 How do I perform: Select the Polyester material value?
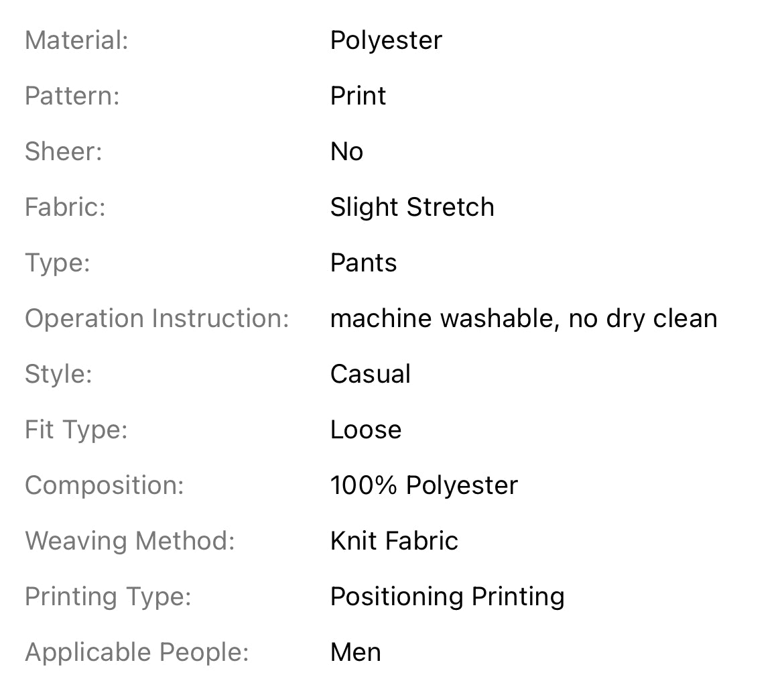coord(386,40)
